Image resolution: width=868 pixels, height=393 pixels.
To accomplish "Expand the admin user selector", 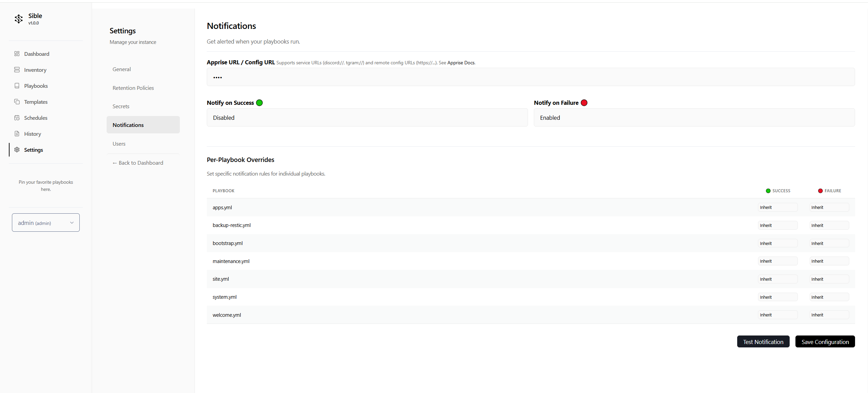I will click(x=46, y=223).
